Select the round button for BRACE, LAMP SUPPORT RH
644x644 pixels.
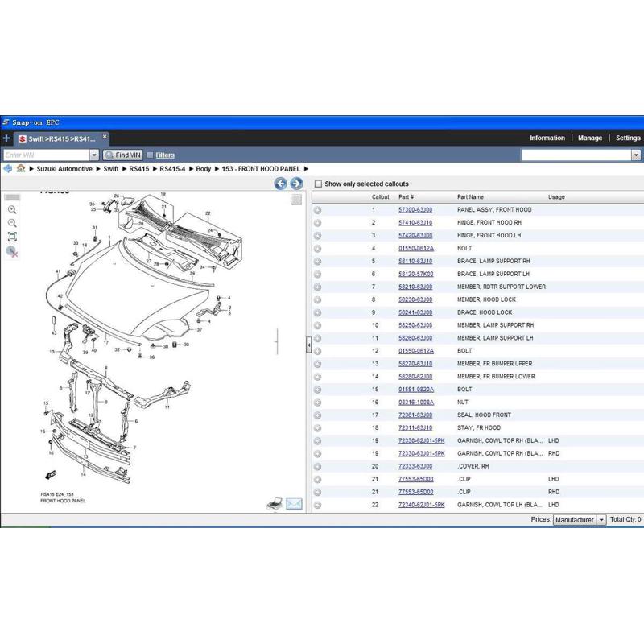point(317,262)
